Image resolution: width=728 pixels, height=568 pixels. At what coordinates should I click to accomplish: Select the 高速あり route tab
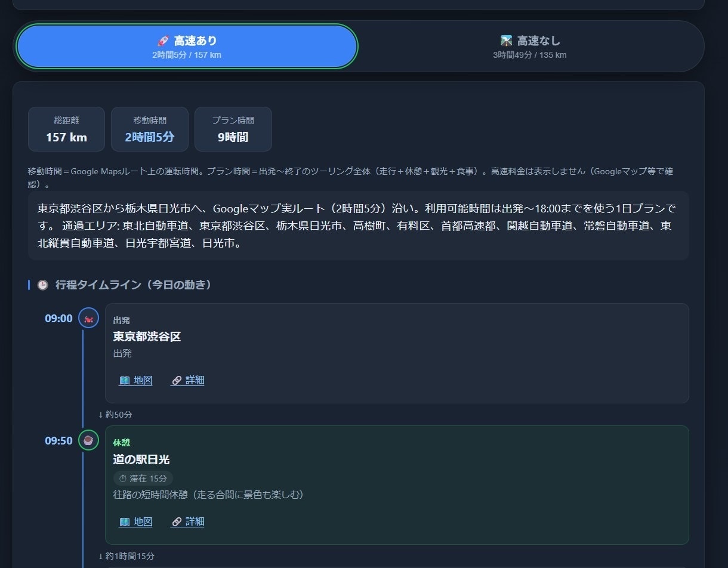pyautogui.click(x=187, y=46)
